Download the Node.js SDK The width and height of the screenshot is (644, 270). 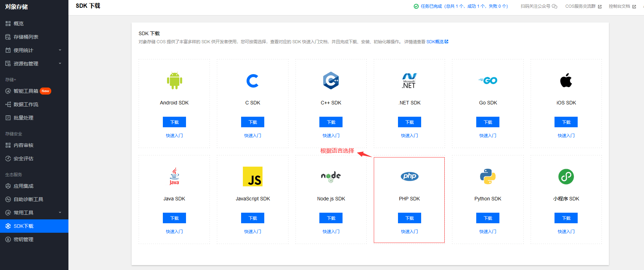(x=331, y=218)
